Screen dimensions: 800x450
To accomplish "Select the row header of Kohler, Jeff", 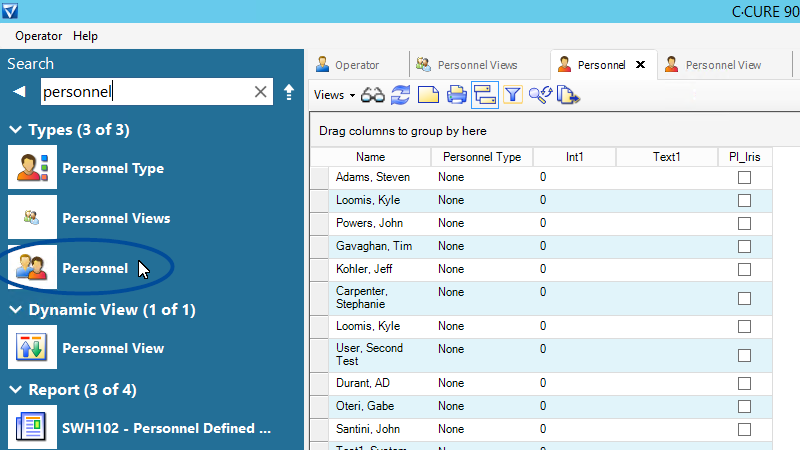I will tap(319, 269).
